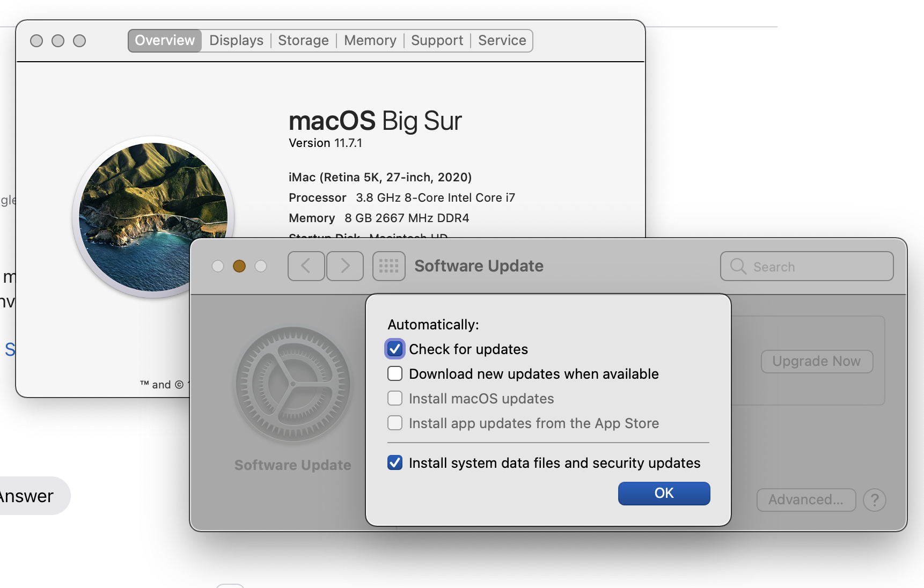Click Version 11.7.1 text
The width and height of the screenshot is (924, 588).
click(x=326, y=143)
